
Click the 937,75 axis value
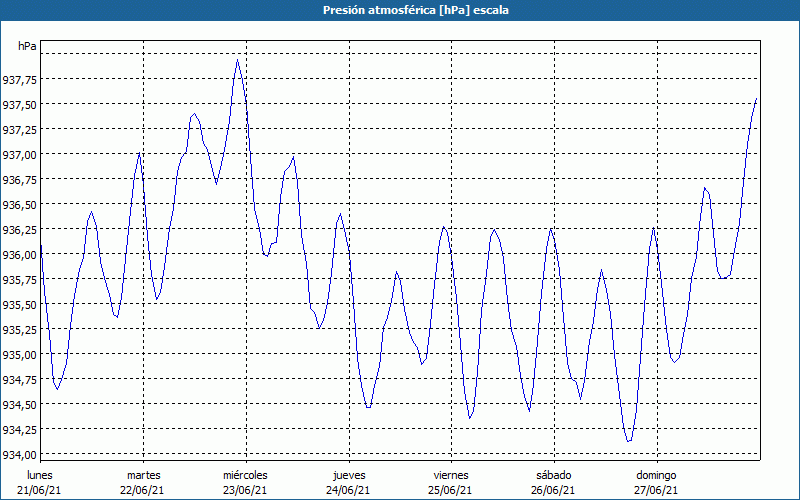[x=19, y=79]
